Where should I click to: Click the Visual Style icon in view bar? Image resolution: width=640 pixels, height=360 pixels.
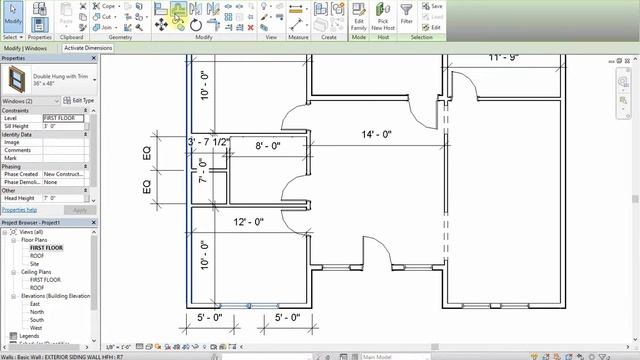pos(149,347)
